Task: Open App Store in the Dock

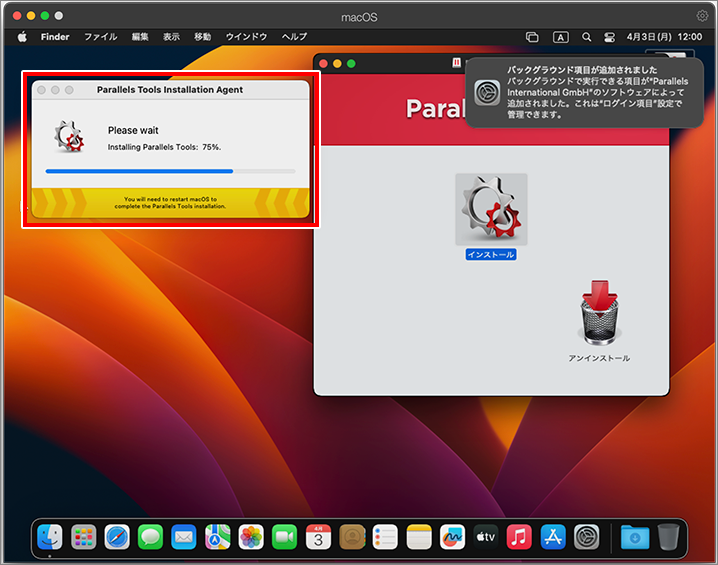Action: [x=553, y=537]
